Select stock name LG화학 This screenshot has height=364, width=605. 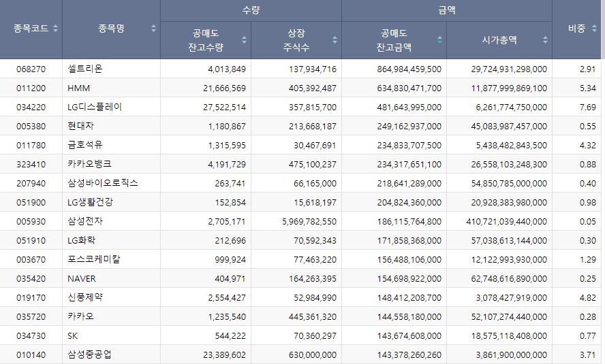pyautogui.click(x=81, y=240)
